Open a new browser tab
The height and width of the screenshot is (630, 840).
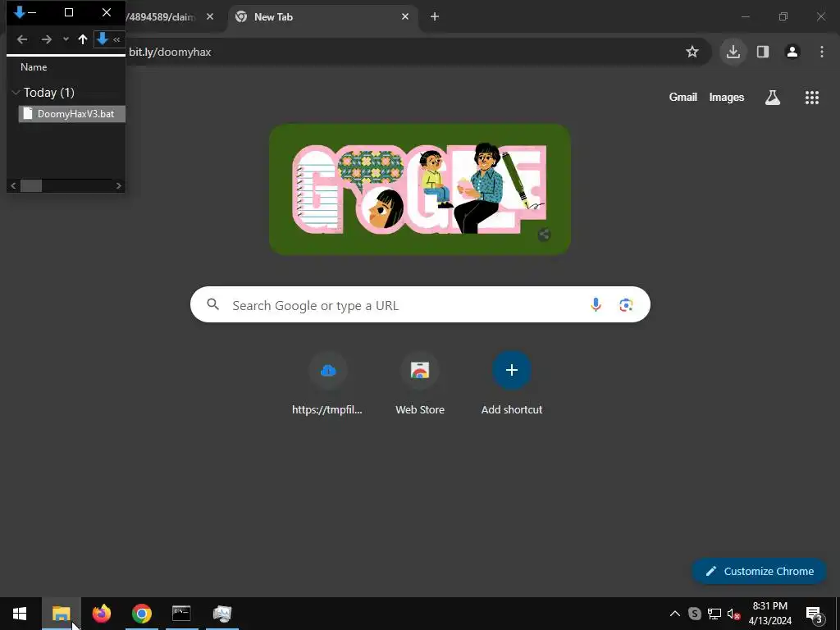click(x=435, y=16)
